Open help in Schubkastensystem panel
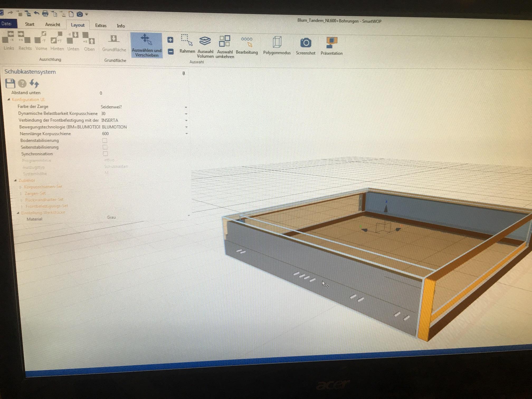The height and width of the screenshot is (399, 532). pos(22,84)
